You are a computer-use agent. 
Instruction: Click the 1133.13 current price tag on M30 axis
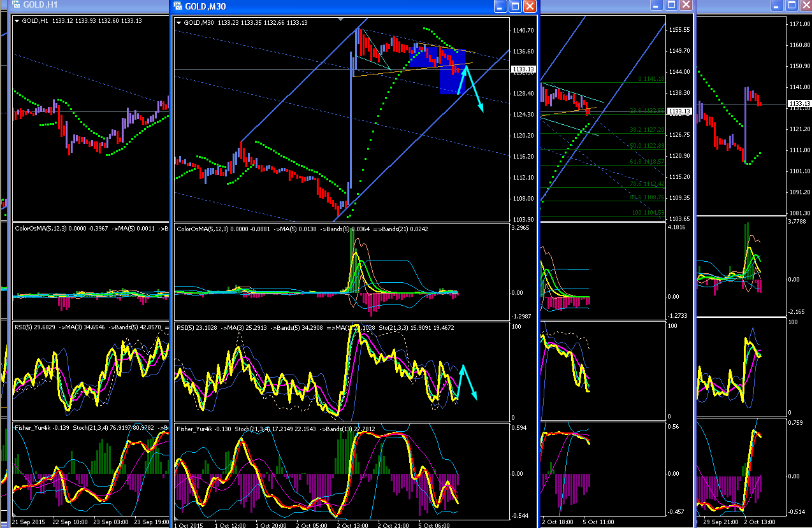[x=523, y=69]
